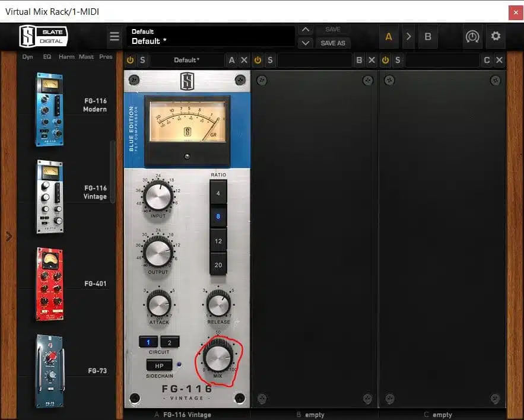
Task: Click the OUTPUT knob
Action: tap(158, 252)
